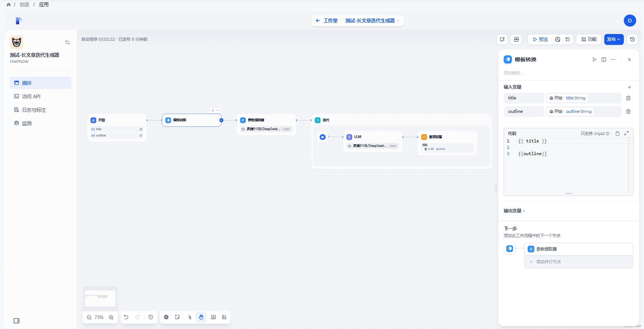This screenshot has width=644, height=329.
Task: Toggle the left sidebar collapse button
Action: point(16,321)
